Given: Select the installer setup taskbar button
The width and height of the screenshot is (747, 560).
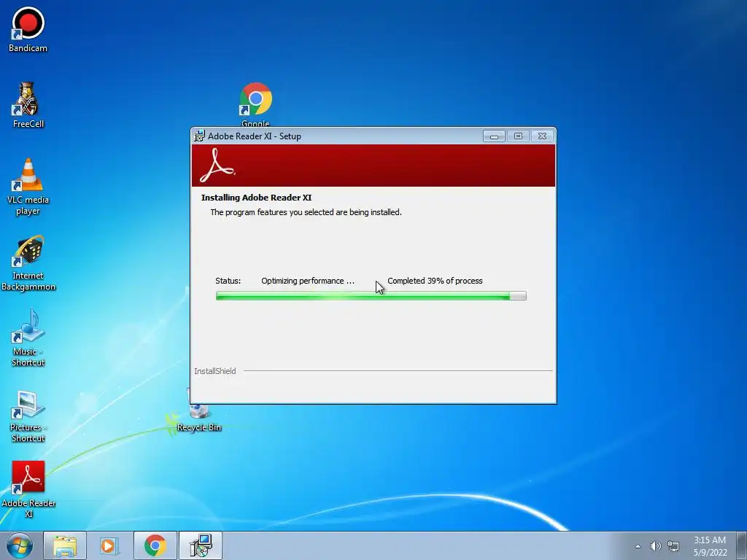Looking at the screenshot, I should tap(201, 545).
